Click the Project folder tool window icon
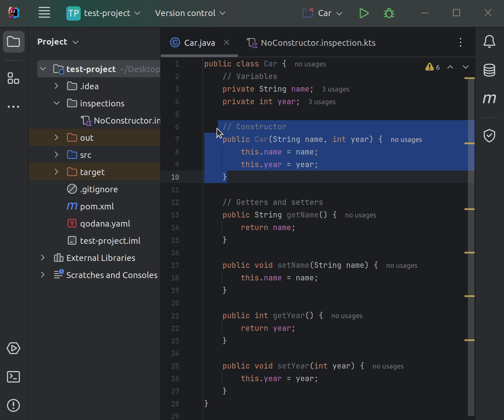The height and width of the screenshot is (420, 504). 13,42
